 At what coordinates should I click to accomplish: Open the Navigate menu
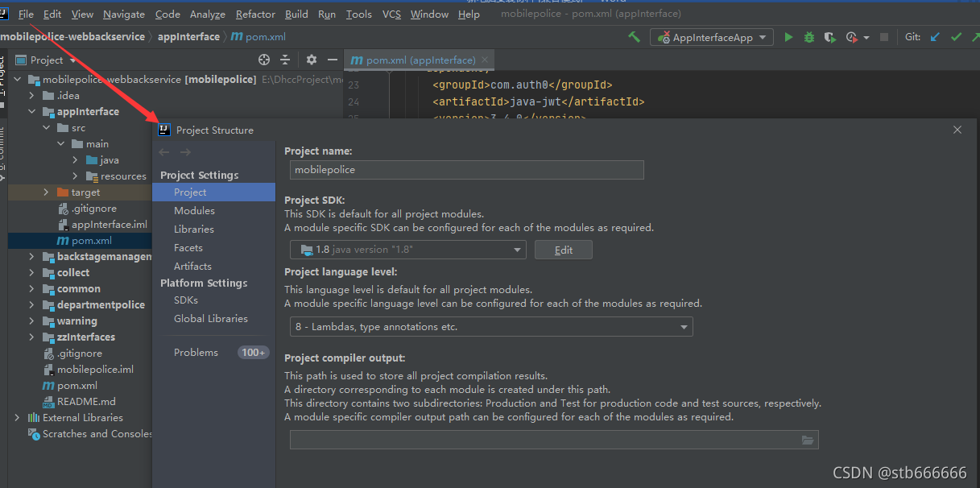coord(124,14)
